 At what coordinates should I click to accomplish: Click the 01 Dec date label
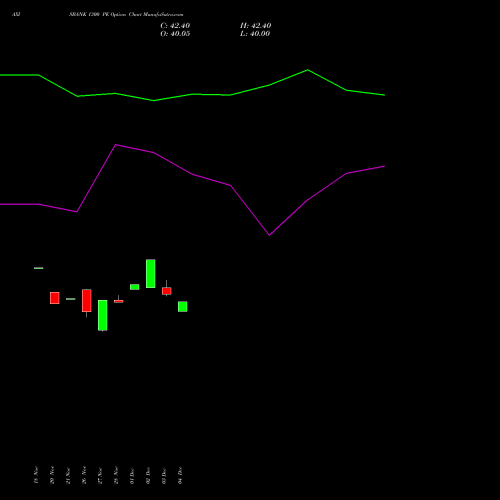tap(132, 476)
